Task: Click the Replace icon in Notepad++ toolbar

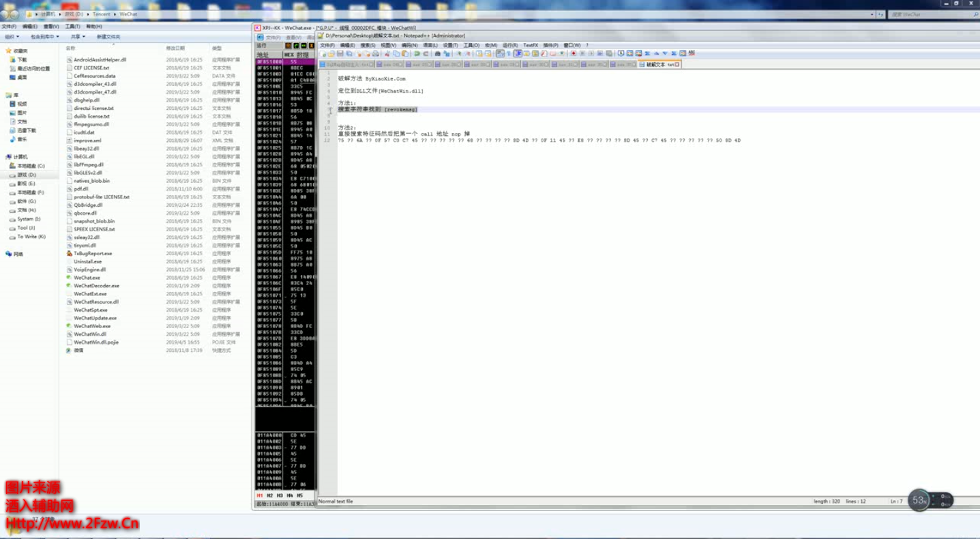Action: [x=447, y=53]
